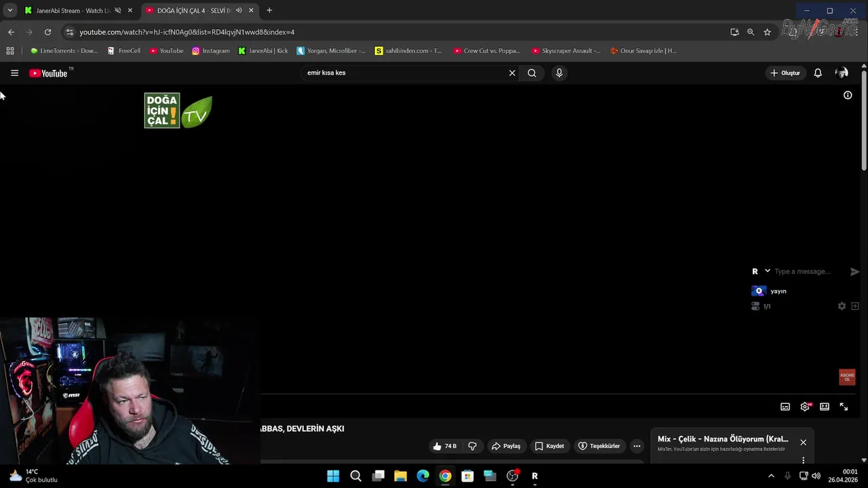This screenshot has width=868, height=488.
Task: Close the JanerAbi Stream tab
Action: [x=130, y=11]
